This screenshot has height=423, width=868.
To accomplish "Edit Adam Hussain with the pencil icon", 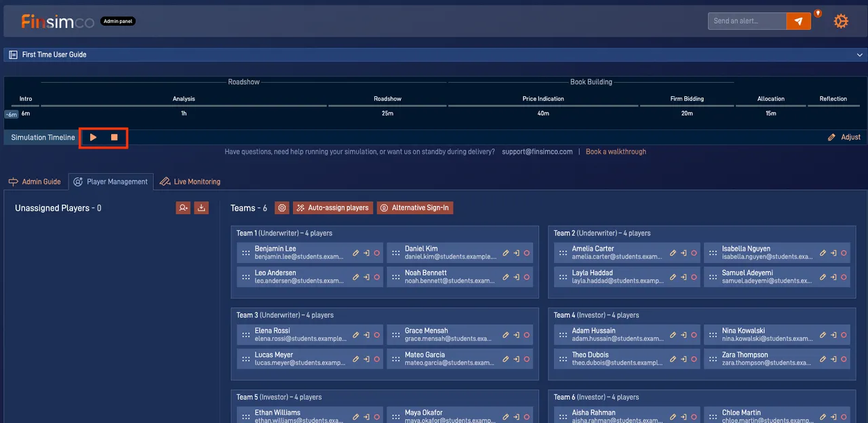I will pyautogui.click(x=673, y=335).
